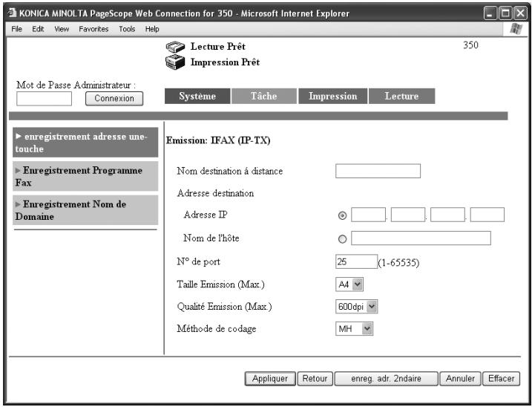Click the Connexion button
This screenshot has height=407, width=532.
coord(114,99)
